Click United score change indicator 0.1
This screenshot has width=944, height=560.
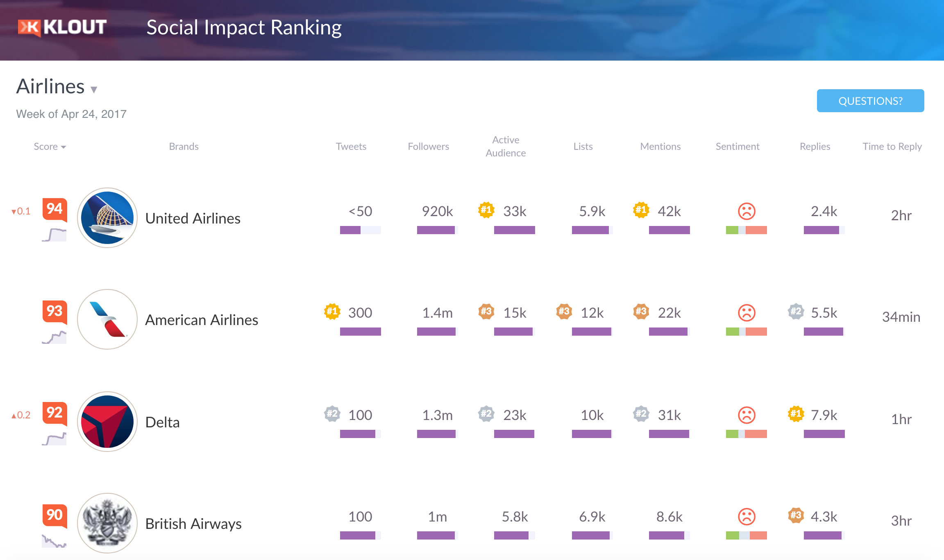coord(21,211)
